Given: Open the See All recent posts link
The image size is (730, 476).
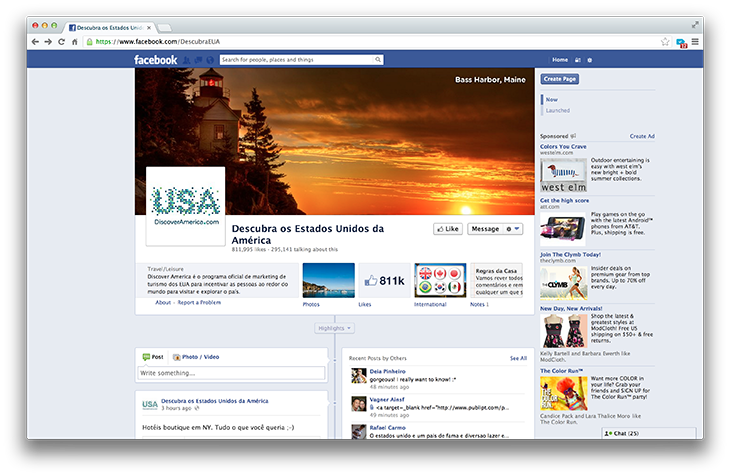Looking at the screenshot, I should (518, 357).
